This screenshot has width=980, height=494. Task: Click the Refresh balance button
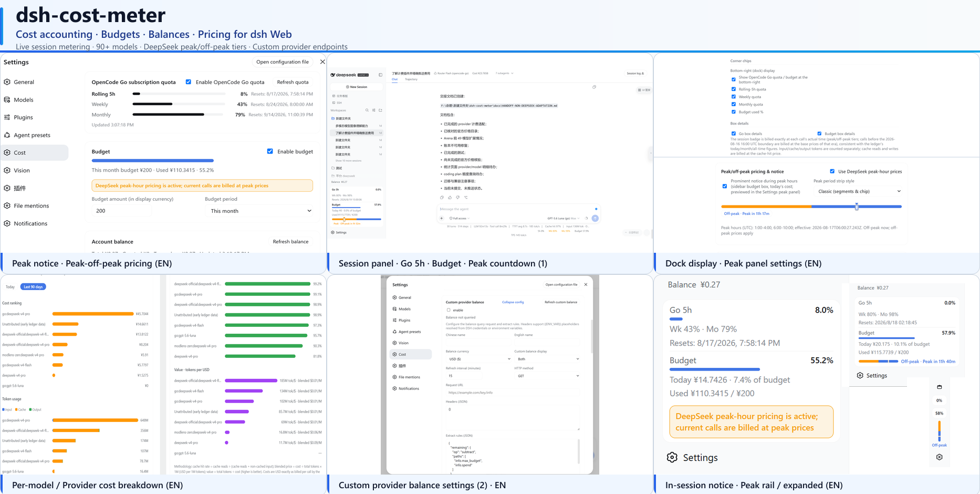click(x=290, y=242)
